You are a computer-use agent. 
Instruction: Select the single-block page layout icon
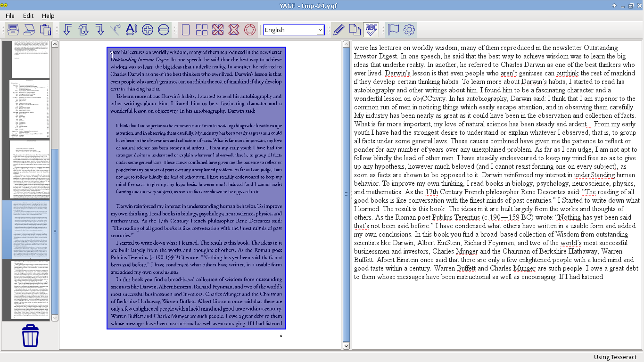tap(186, 30)
